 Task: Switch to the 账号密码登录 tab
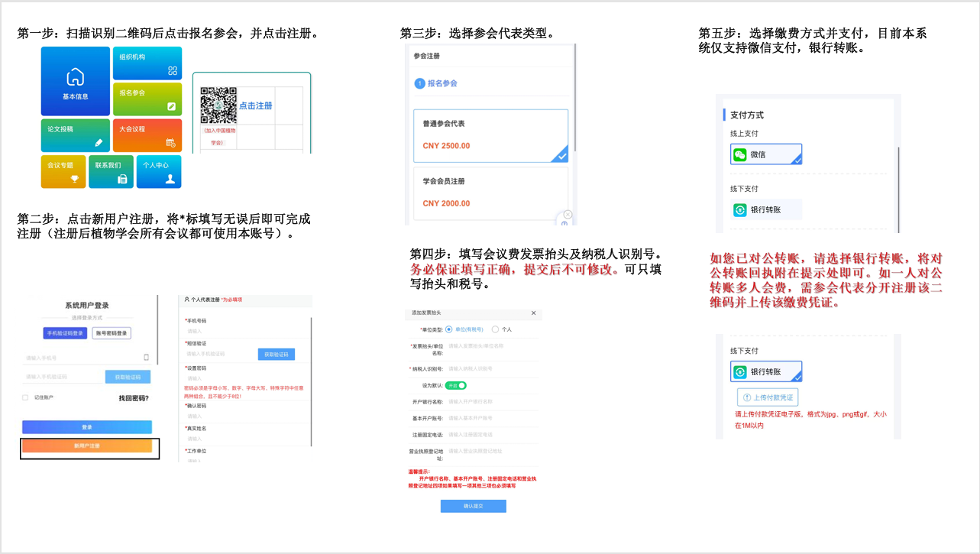112,333
